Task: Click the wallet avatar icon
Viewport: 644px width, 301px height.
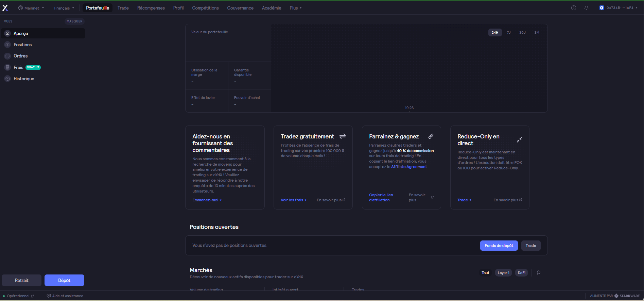Action: click(x=602, y=8)
